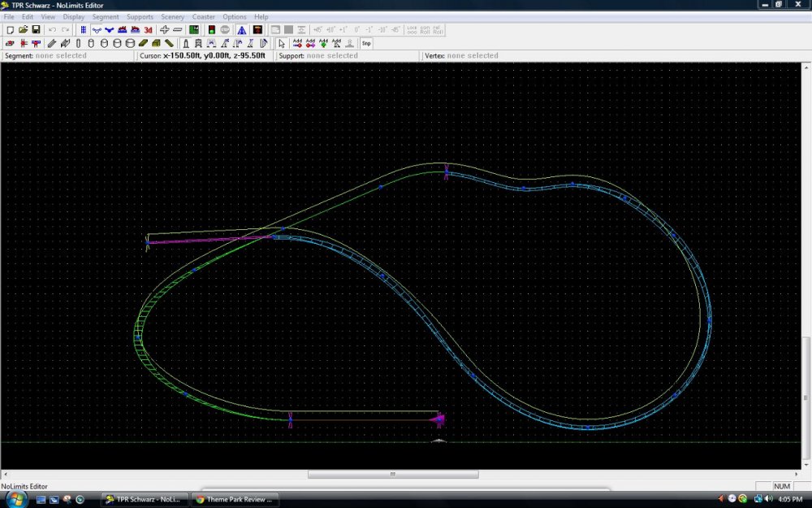Click the horizontal scrollbar thumb
812x508 pixels.
pyautogui.click(x=392, y=475)
